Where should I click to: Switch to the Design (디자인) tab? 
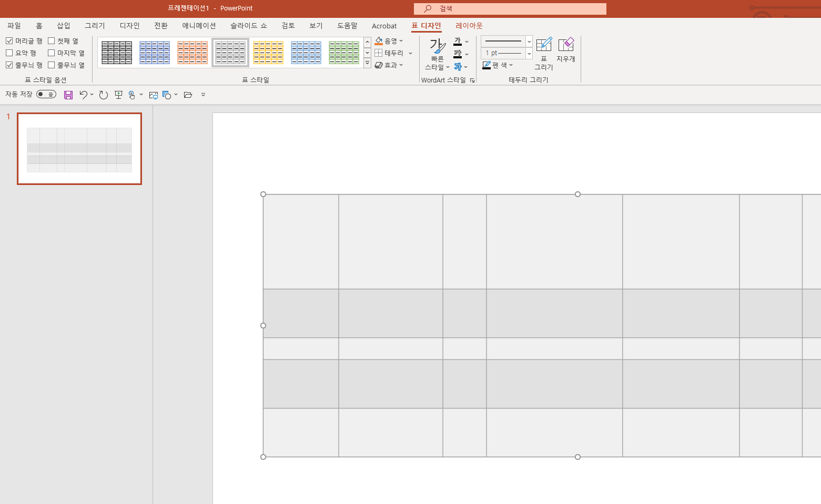(x=129, y=26)
